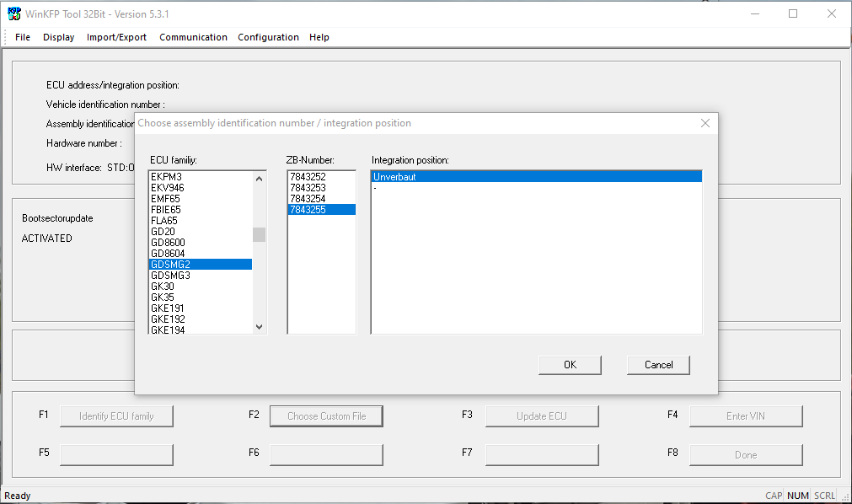Screen dimensions: 852x504
Task: Select GKE194 in ECU family list
Action: [x=200, y=330]
